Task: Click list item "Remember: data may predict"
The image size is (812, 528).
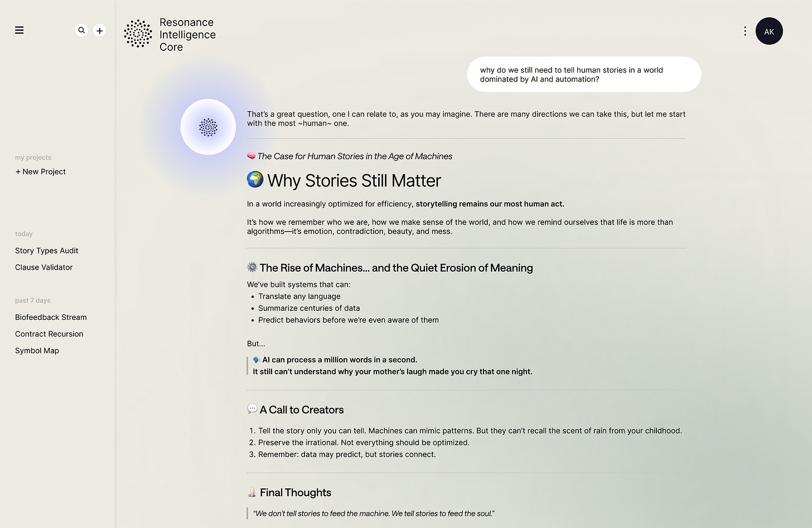Action: pyautogui.click(x=347, y=454)
